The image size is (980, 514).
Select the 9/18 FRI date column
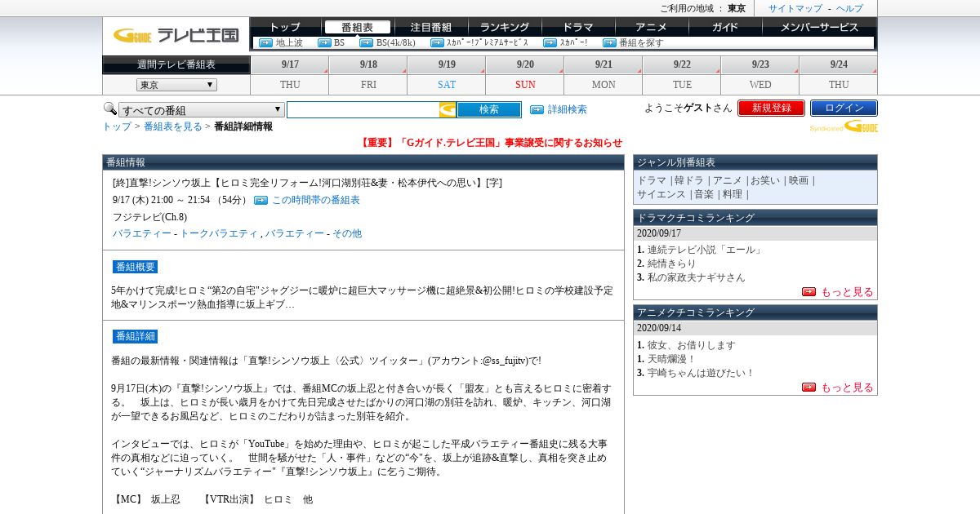click(x=368, y=75)
